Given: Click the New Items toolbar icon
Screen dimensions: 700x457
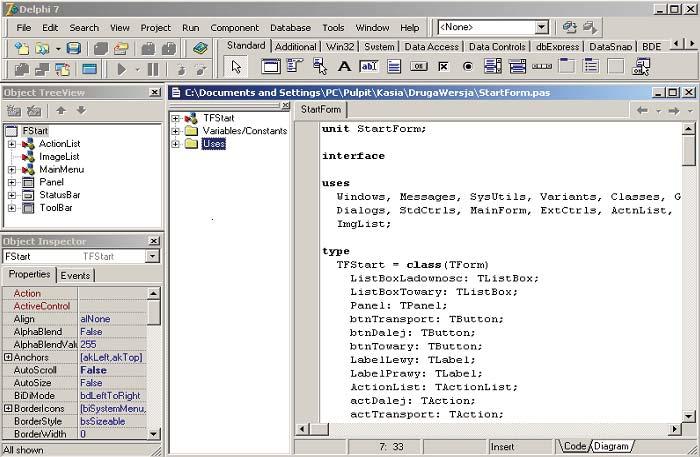Looking at the screenshot, I should [x=22, y=48].
